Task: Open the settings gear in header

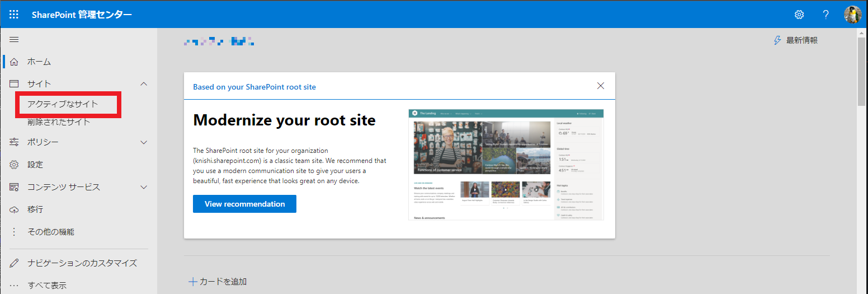Action: [x=799, y=15]
